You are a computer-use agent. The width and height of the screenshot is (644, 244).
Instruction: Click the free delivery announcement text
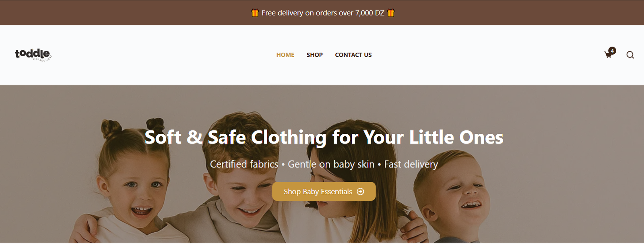click(323, 13)
